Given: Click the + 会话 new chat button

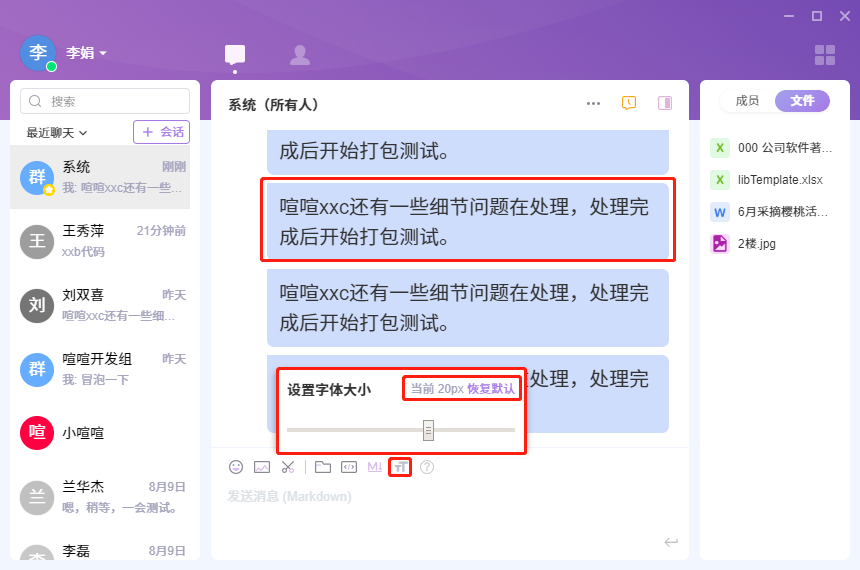Looking at the screenshot, I should (x=161, y=132).
